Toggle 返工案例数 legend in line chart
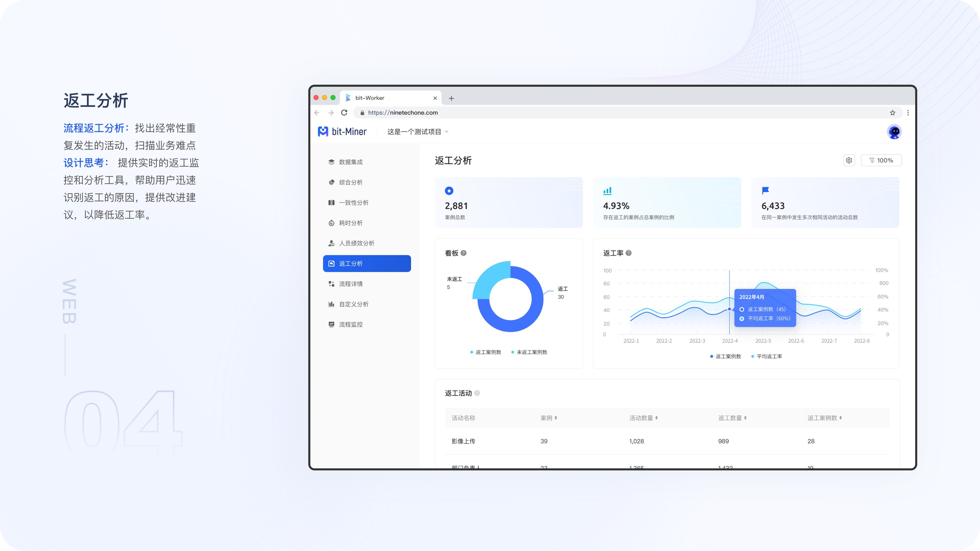Image resolution: width=980 pixels, height=551 pixels. tap(726, 356)
